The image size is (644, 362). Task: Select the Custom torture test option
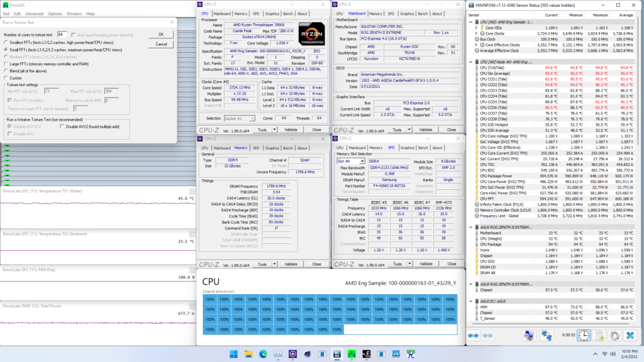[x=6, y=78]
